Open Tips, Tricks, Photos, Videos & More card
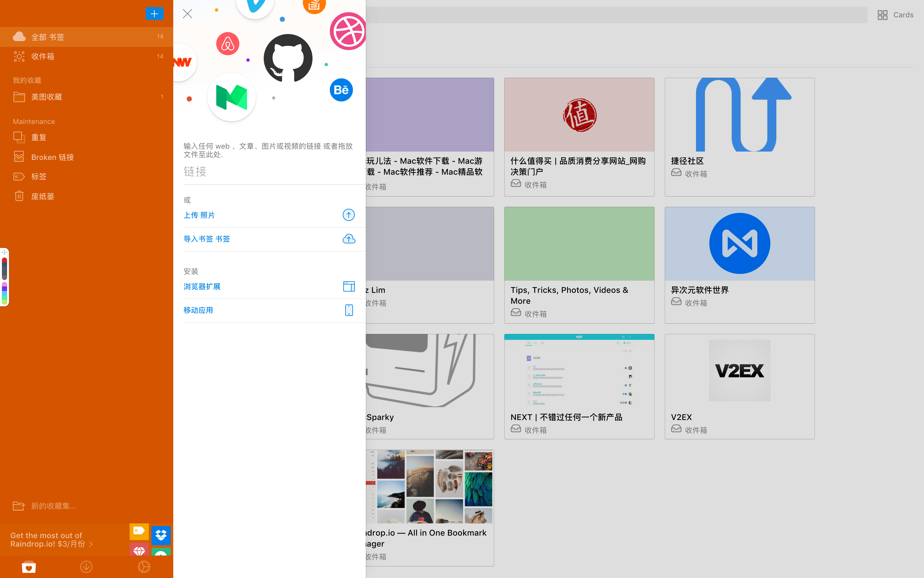Screen dimensions: 924x578 [579, 265]
